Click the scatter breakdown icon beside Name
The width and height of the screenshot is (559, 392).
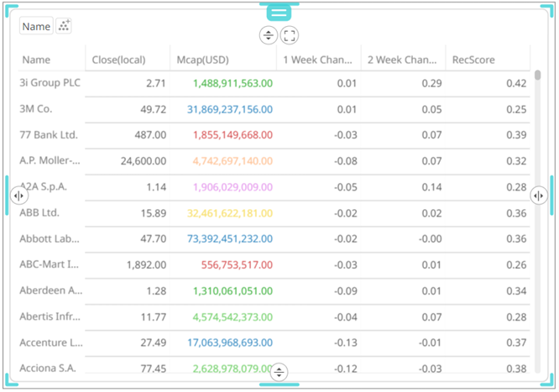click(64, 26)
